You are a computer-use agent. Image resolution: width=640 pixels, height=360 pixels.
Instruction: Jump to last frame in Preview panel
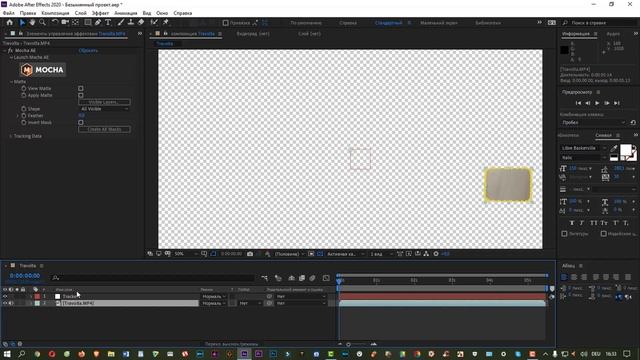[617, 103]
